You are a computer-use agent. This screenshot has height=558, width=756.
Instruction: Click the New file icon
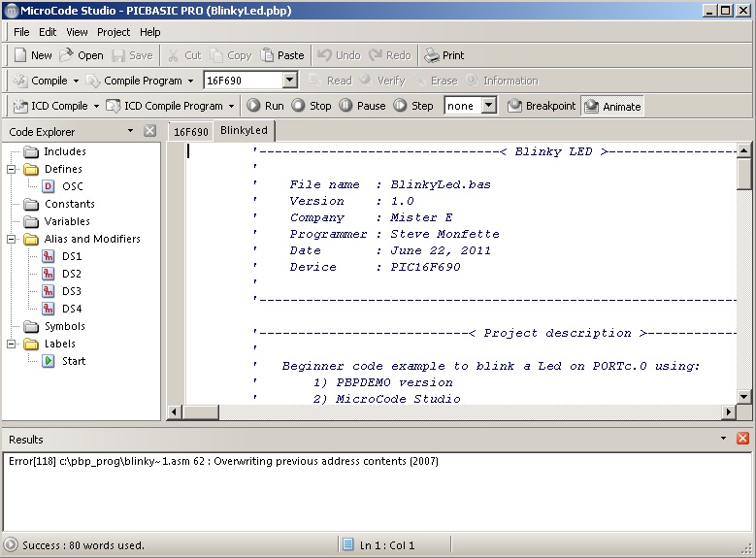click(19, 55)
